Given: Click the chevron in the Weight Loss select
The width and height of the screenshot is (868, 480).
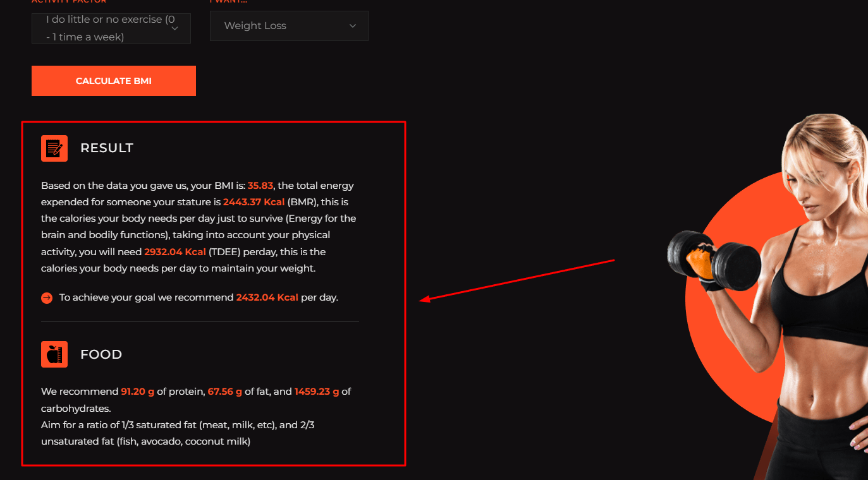Looking at the screenshot, I should tap(353, 26).
